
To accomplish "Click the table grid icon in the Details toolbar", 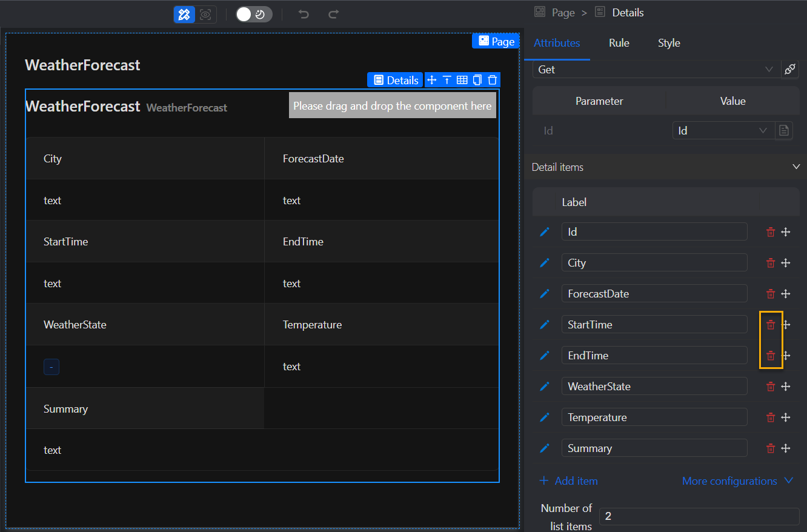I will pyautogui.click(x=462, y=80).
